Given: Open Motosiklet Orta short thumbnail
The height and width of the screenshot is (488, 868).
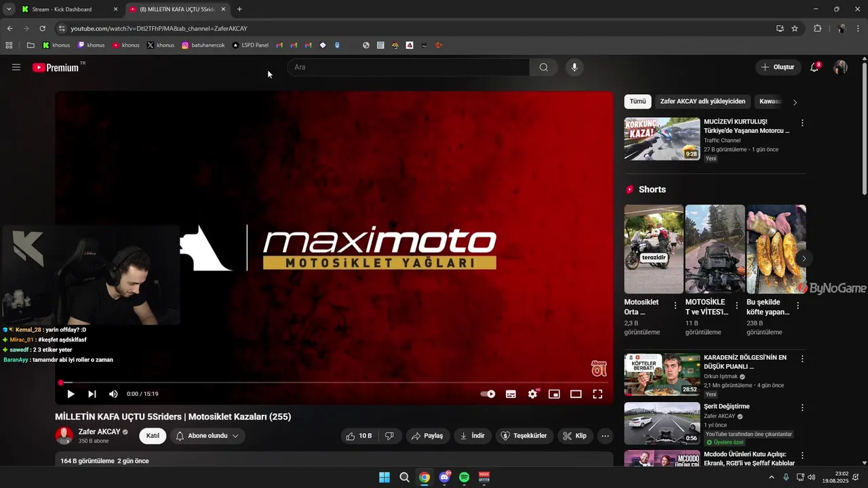Looking at the screenshot, I should pyautogui.click(x=654, y=249).
